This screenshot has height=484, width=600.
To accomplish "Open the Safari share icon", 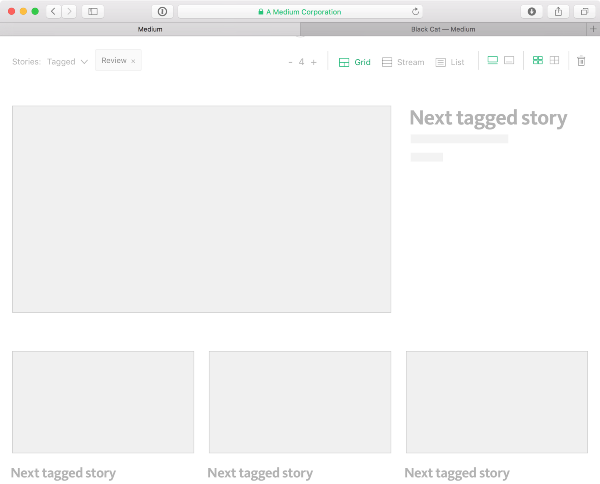I will [x=558, y=11].
